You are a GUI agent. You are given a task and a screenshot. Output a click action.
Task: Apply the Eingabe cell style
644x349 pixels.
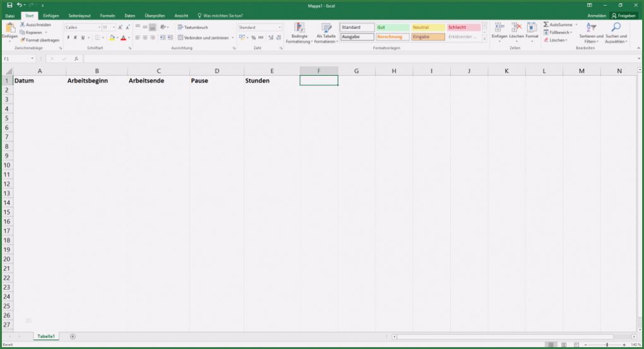(x=428, y=37)
